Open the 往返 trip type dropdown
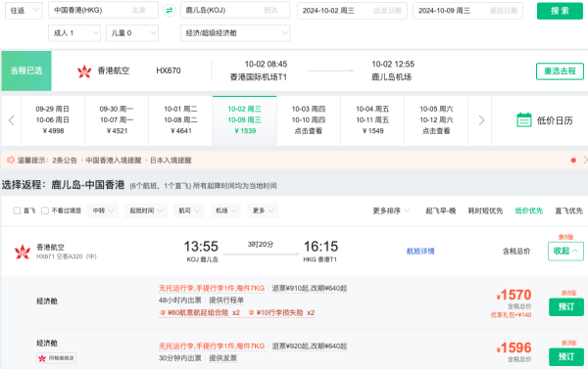This screenshot has height=369, width=588. coord(24,11)
